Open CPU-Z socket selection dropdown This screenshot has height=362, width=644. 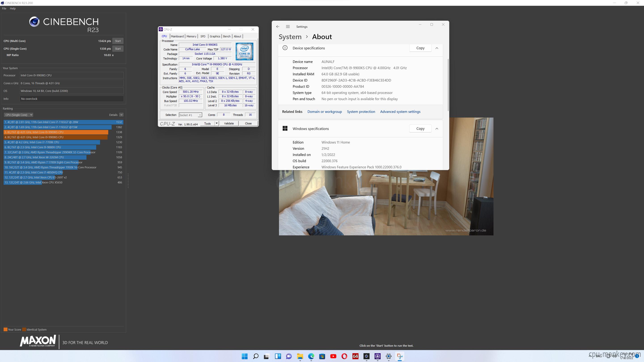[191, 115]
